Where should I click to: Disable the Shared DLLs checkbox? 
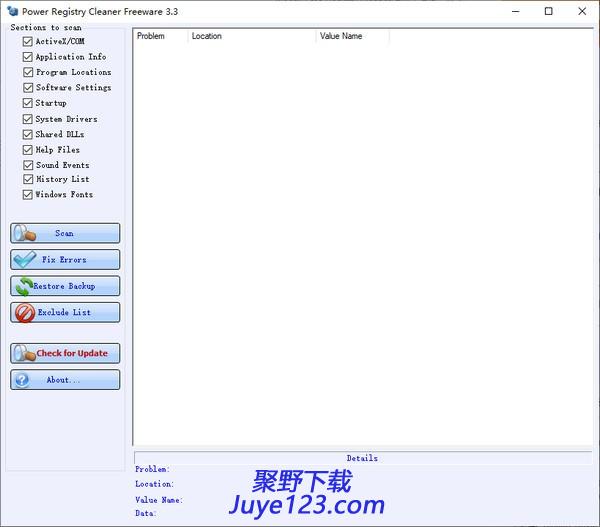[28, 134]
